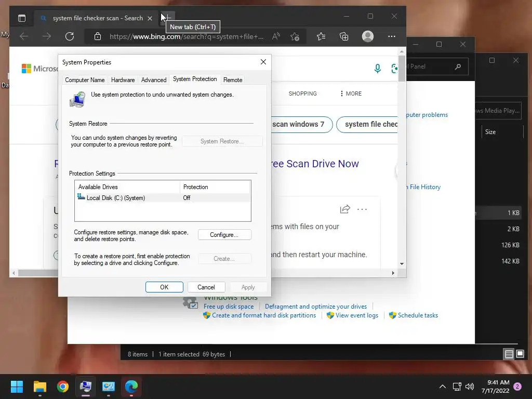Open SHOPPING search category
Screen dimensions: 532x399
point(303,94)
